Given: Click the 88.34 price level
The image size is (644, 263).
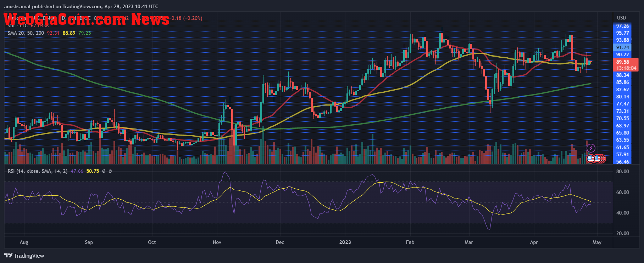Looking at the screenshot, I should tap(623, 75).
